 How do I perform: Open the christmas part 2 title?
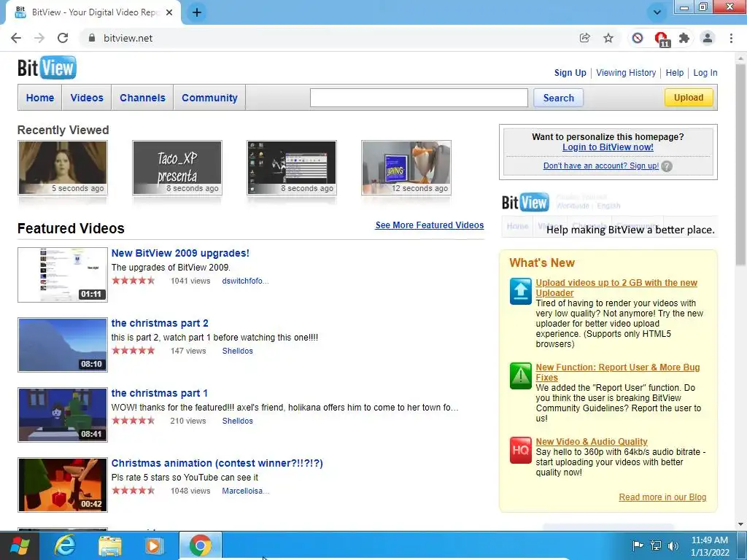coord(160,323)
